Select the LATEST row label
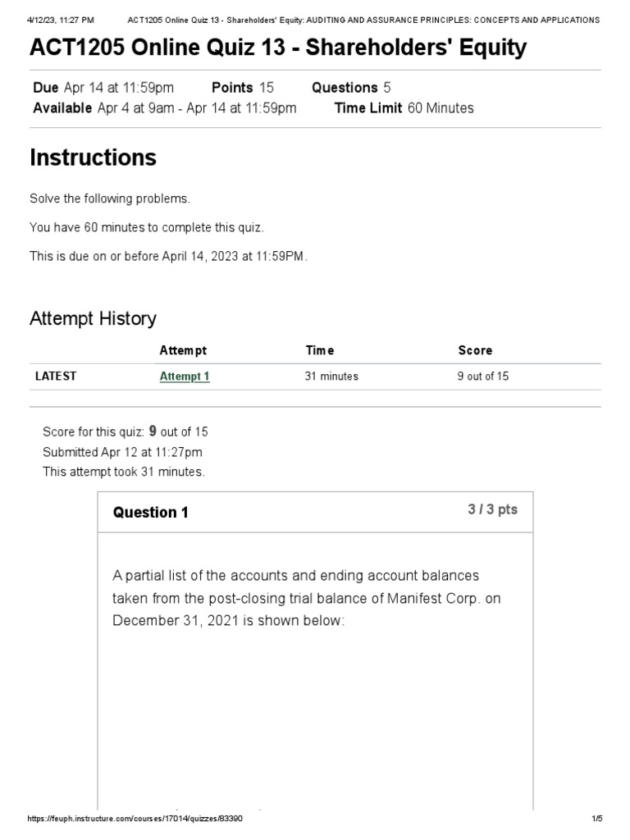 click(x=56, y=377)
